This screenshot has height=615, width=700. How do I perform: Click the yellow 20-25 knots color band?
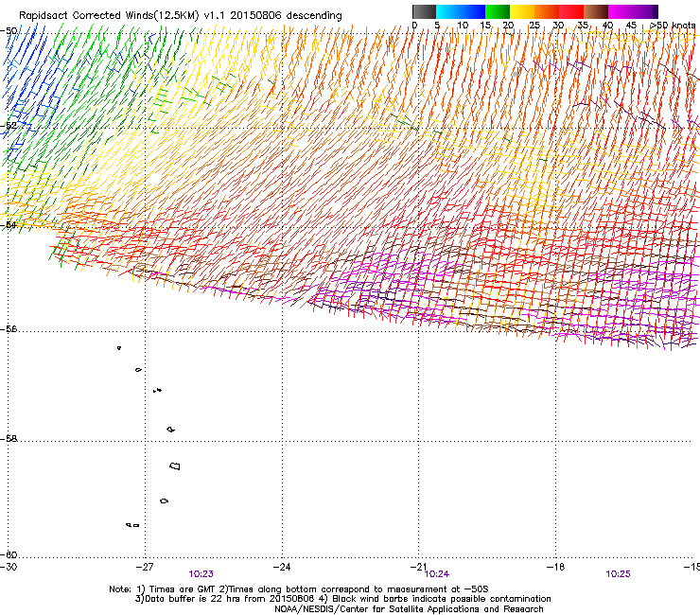coord(522,11)
